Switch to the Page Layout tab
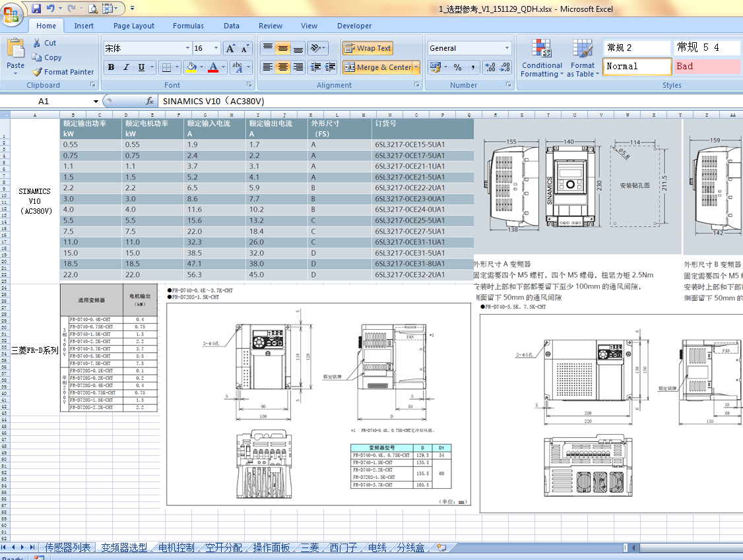This screenshot has height=560, width=743. pyautogui.click(x=134, y=26)
